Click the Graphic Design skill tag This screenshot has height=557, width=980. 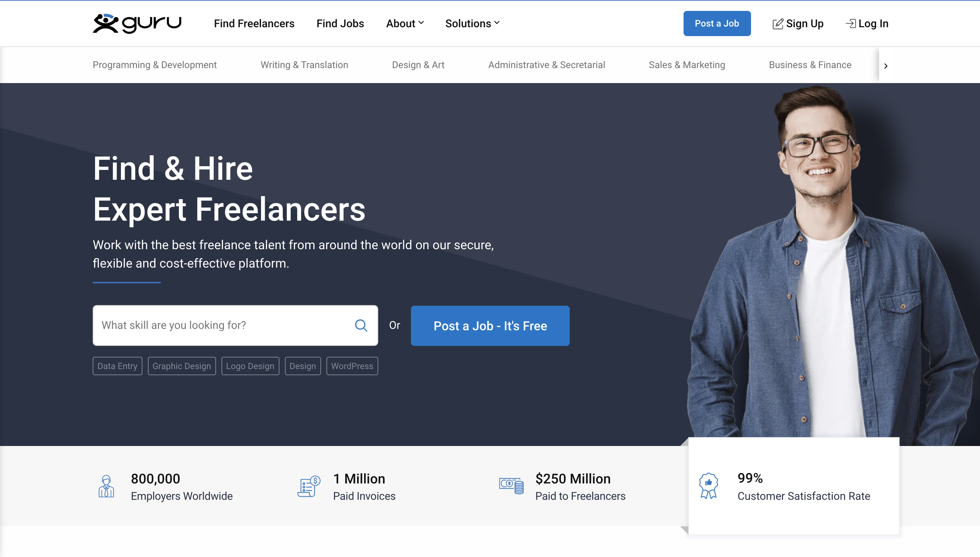182,366
